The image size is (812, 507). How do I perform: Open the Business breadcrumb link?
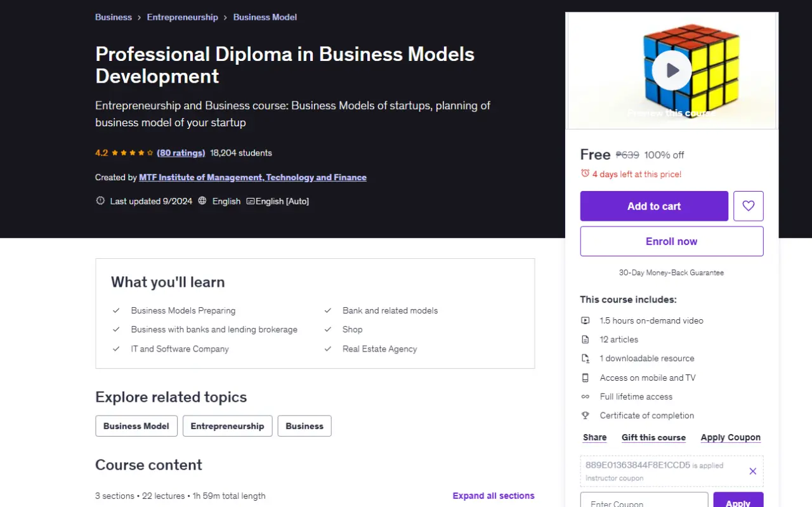tap(114, 17)
